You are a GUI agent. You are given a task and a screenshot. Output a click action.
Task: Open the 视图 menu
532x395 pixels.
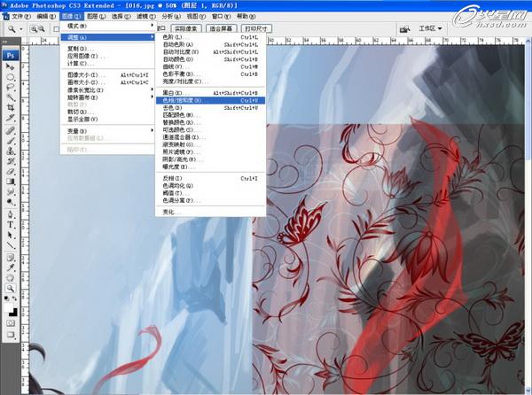tap(196, 16)
